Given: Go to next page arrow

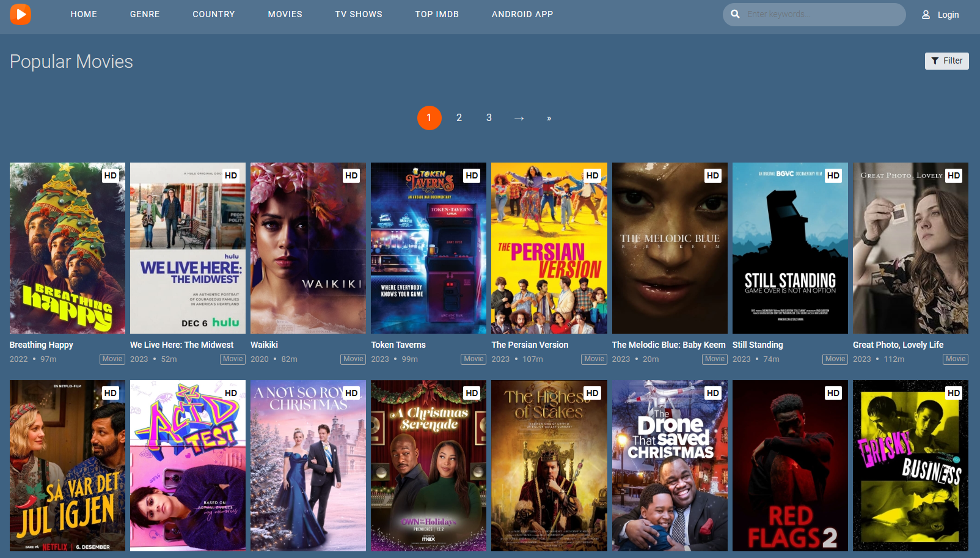Looking at the screenshot, I should pos(519,118).
